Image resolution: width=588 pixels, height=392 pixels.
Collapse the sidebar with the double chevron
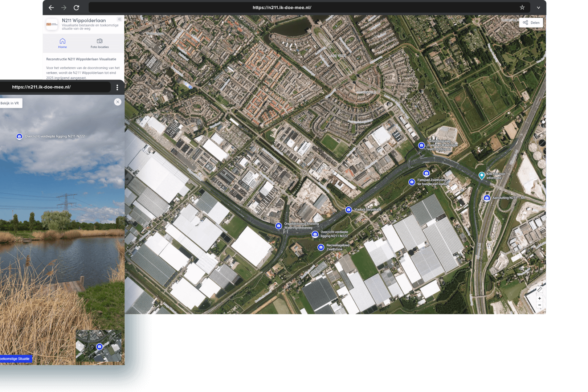point(119,19)
